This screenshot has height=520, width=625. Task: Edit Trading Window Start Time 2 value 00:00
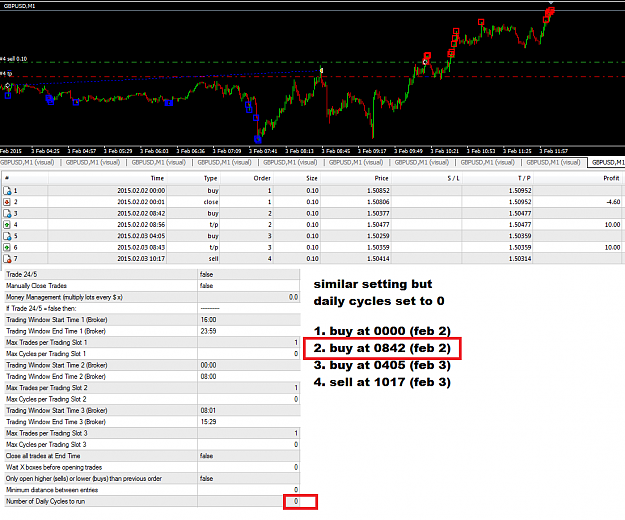click(248, 365)
